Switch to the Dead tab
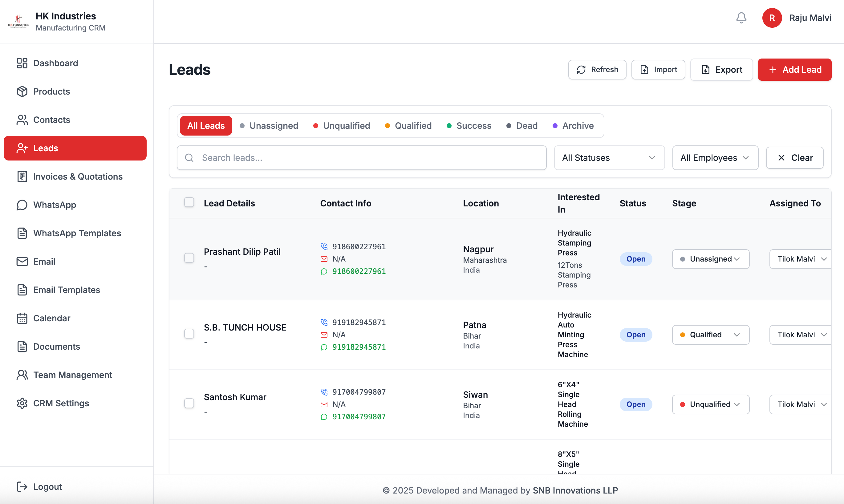 522,126
